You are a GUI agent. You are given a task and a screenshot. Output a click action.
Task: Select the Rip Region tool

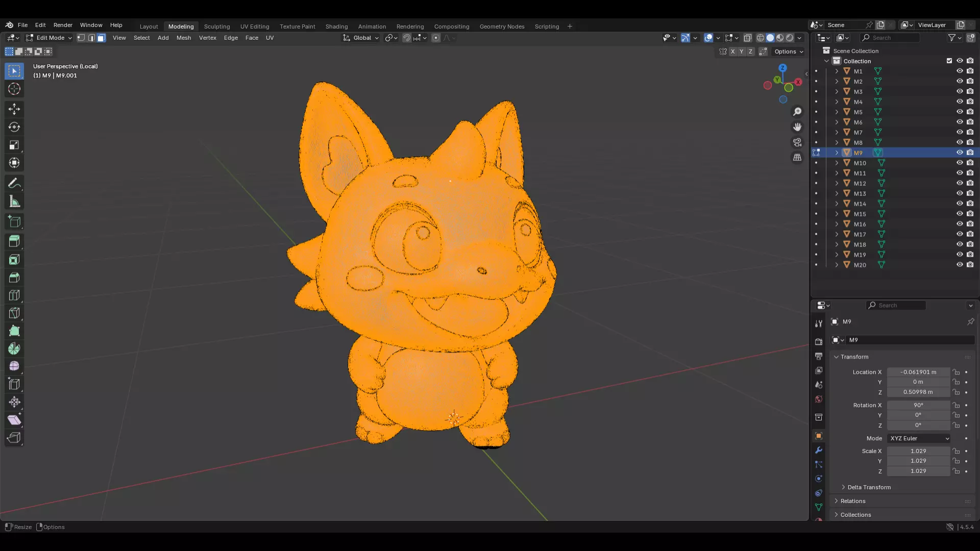pos(14,438)
